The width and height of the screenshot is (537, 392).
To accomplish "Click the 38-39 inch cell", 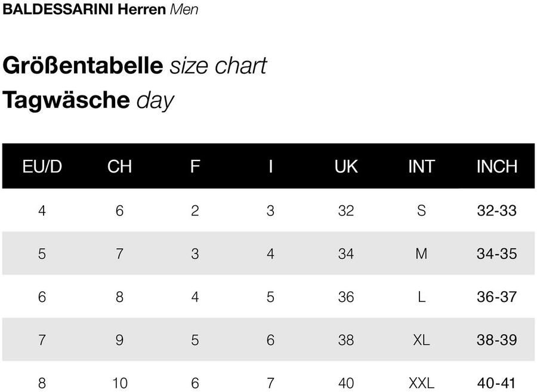I will 496,340.
